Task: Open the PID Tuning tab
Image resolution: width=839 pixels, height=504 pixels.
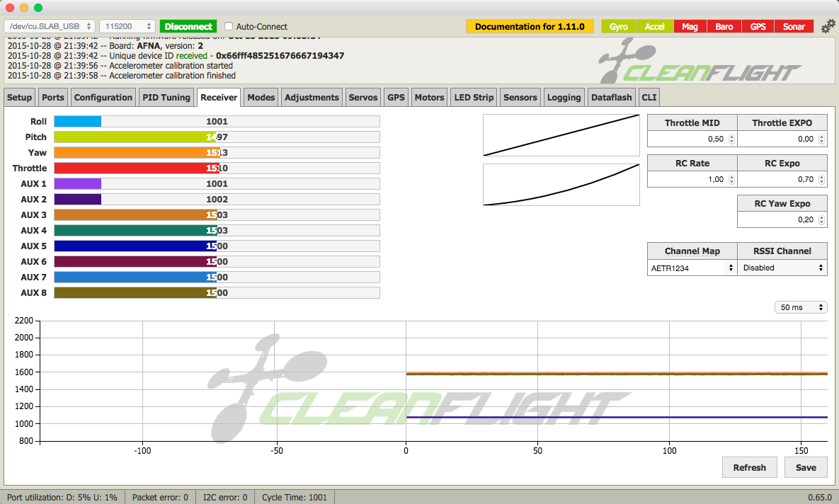Action: coord(166,98)
